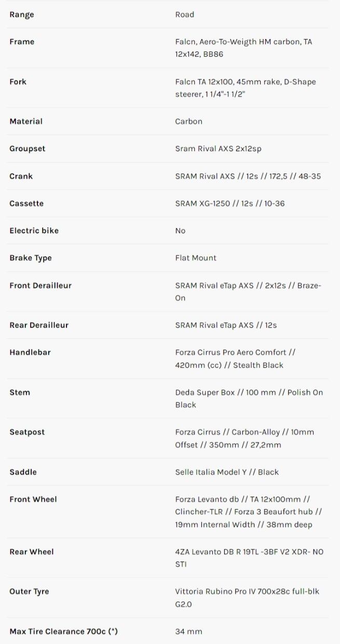The width and height of the screenshot is (340, 644).
Task: Click the Front Wheel label
Action: [33, 499]
